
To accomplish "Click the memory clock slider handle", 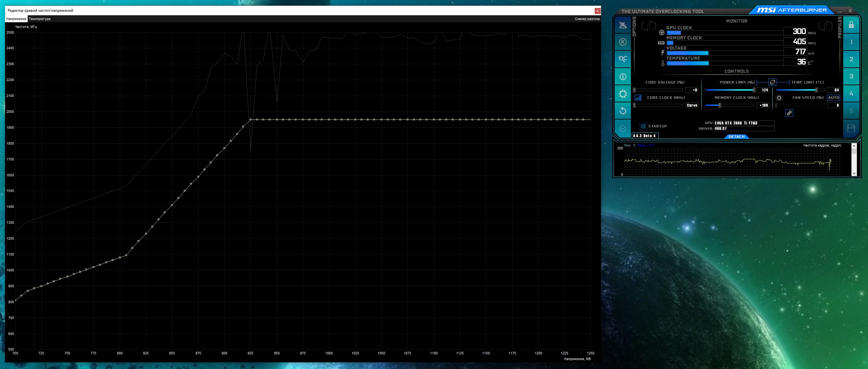I will (x=719, y=106).
